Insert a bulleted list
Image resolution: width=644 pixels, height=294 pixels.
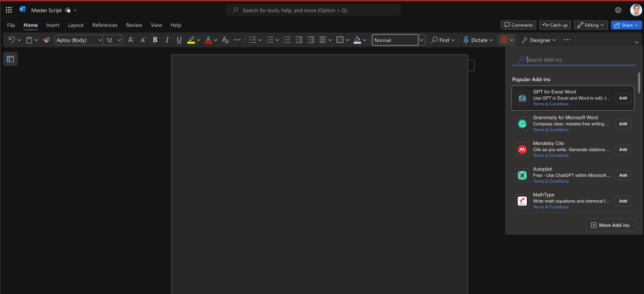point(253,40)
